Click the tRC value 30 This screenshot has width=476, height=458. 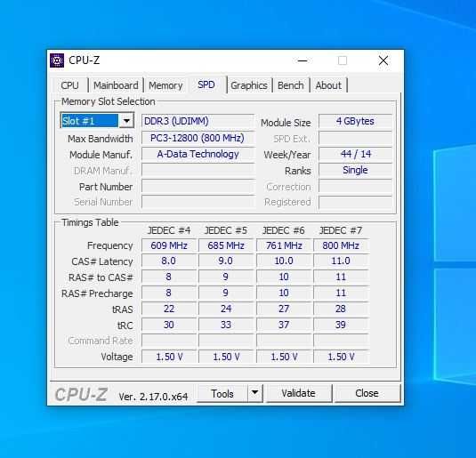[x=169, y=325]
